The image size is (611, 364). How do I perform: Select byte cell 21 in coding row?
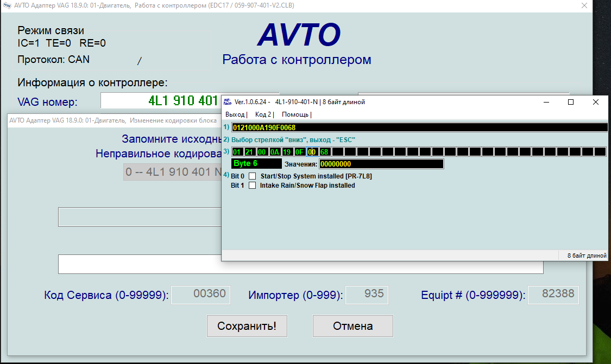coord(249,152)
